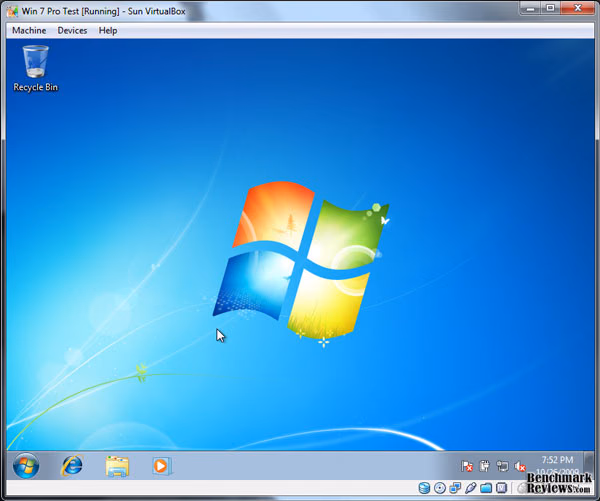
Task: Launch Internet Explorer from taskbar
Action: (x=72, y=465)
